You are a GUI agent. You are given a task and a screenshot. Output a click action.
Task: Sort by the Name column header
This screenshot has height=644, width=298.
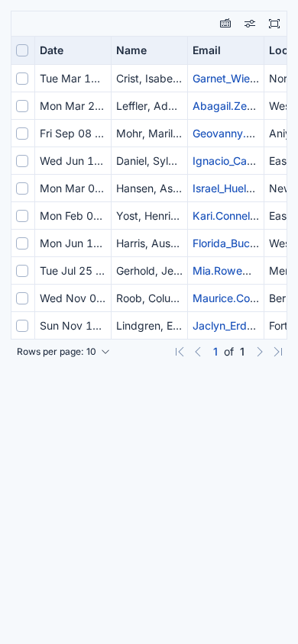coord(131,50)
